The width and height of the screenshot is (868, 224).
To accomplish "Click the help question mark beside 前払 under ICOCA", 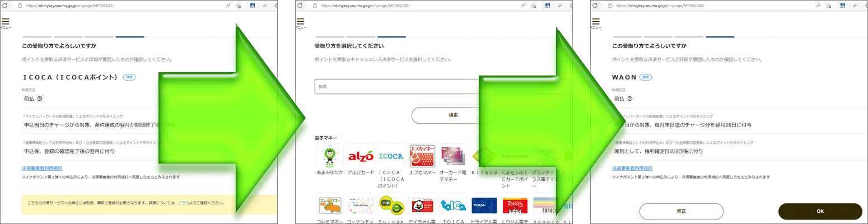I will tap(40, 99).
